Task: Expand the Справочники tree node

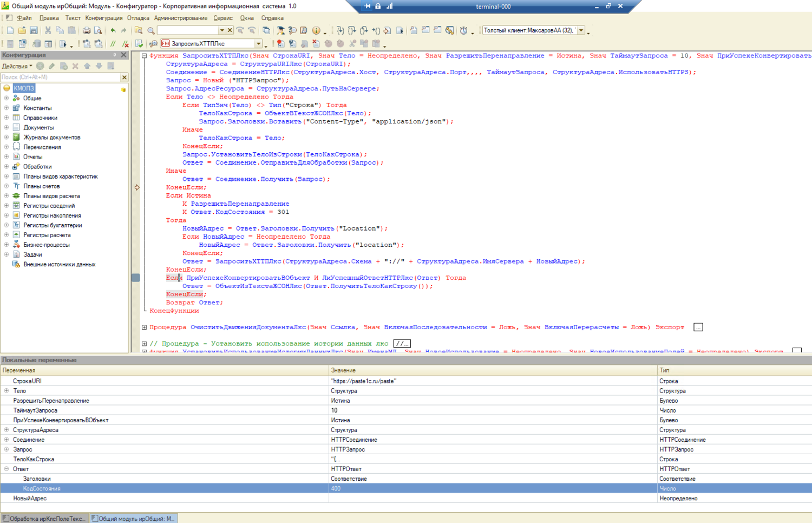Action: pos(6,118)
